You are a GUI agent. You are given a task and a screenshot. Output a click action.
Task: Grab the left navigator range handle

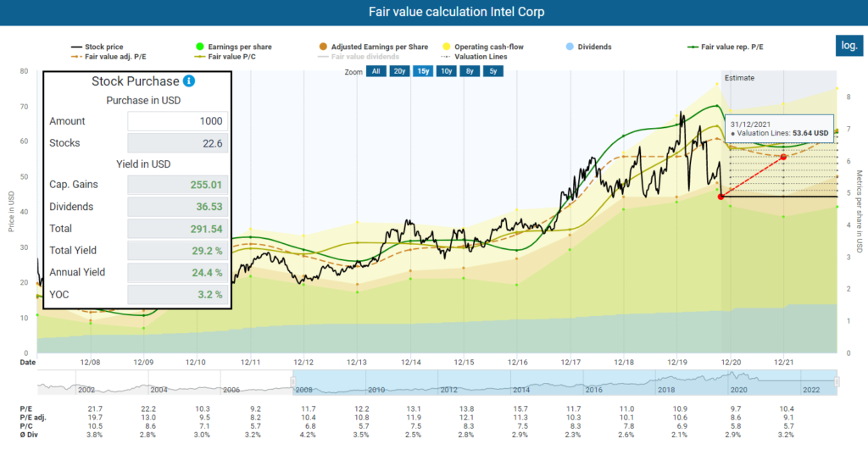pos(292,381)
